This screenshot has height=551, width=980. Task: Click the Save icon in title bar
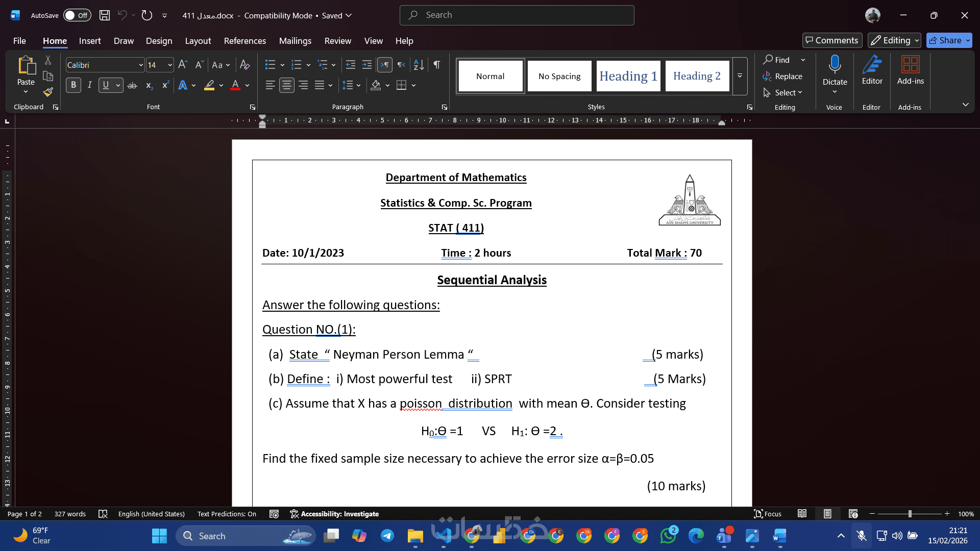pyautogui.click(x=105, y=15)
